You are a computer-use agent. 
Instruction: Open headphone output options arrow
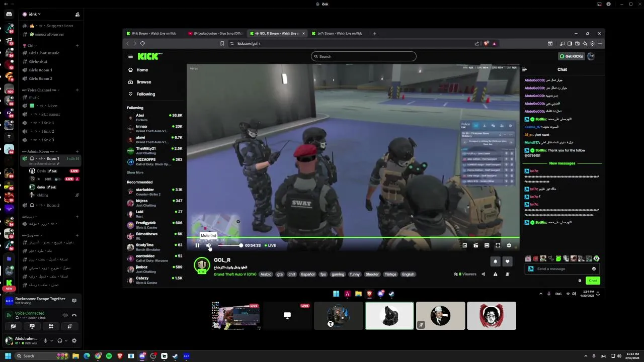click(66, 341)
